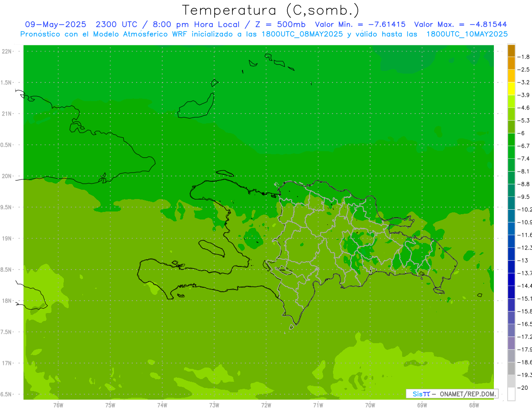Click the "8.5N" latitude label
This screenshot has width=532, height=411.
[7, 270]
